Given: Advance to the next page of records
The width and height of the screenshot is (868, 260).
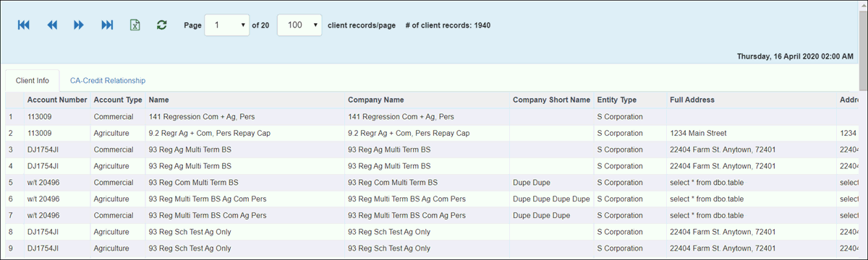Looking at the screenshot, I should coord(79,25).
